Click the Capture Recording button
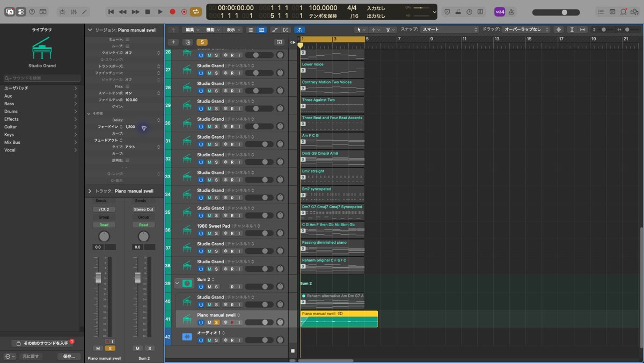The width and height of the screenshot is (644, 363). click(184, 12)
